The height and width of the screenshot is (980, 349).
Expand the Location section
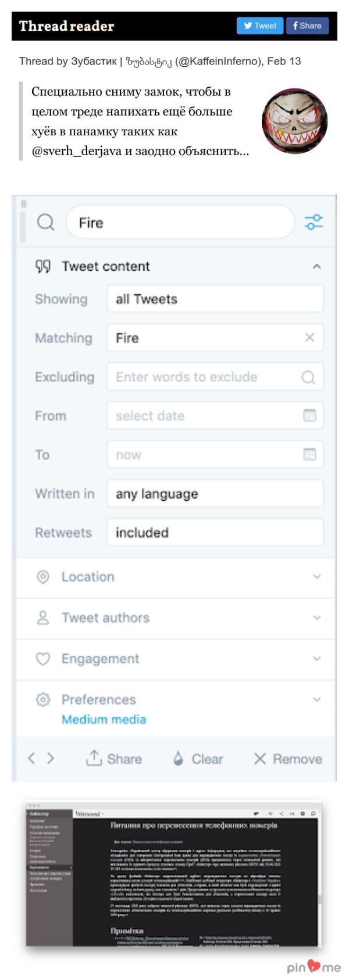316,577
